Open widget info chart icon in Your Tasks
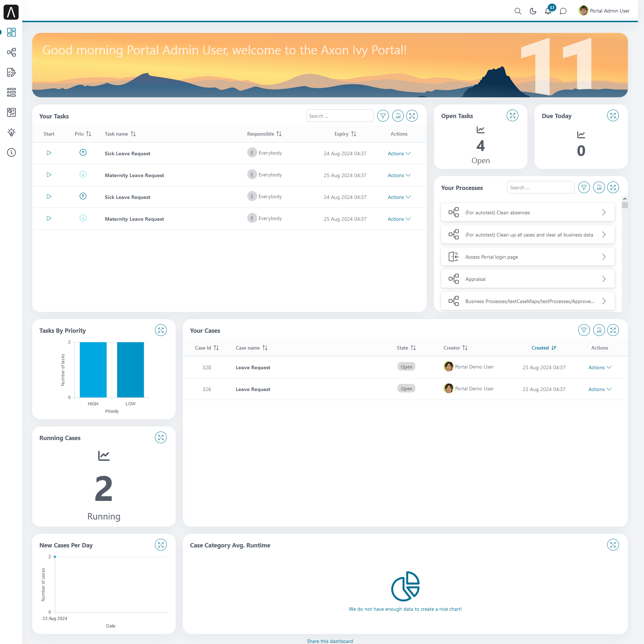 coord(398,116)
